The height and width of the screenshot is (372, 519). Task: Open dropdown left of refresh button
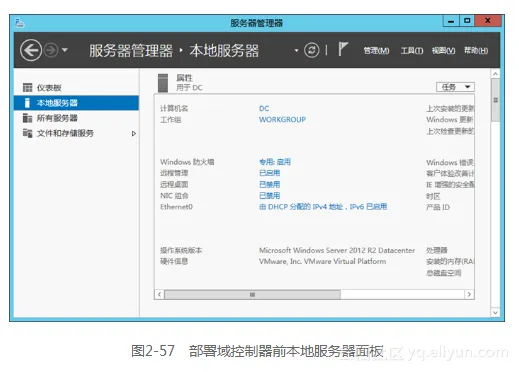[x=296, y=51]
